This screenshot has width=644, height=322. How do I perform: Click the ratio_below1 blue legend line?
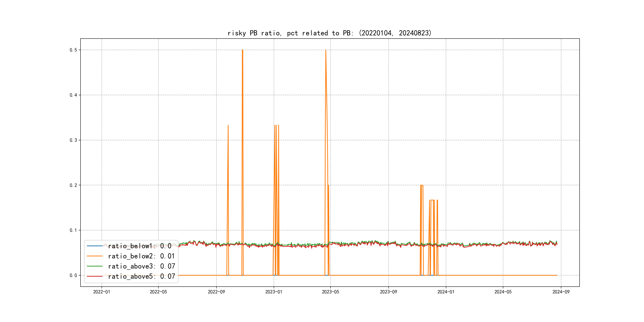94,246
